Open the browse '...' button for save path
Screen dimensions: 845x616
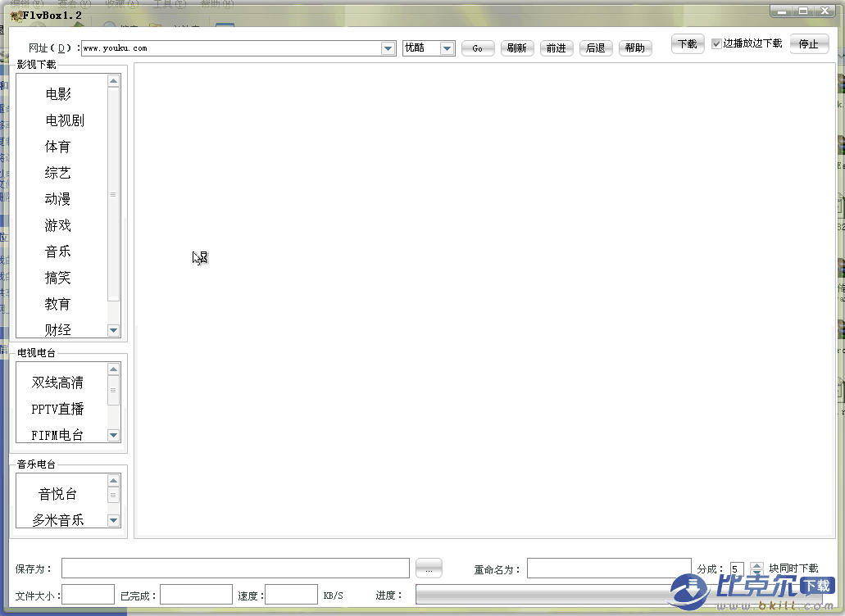pos(429,568)
